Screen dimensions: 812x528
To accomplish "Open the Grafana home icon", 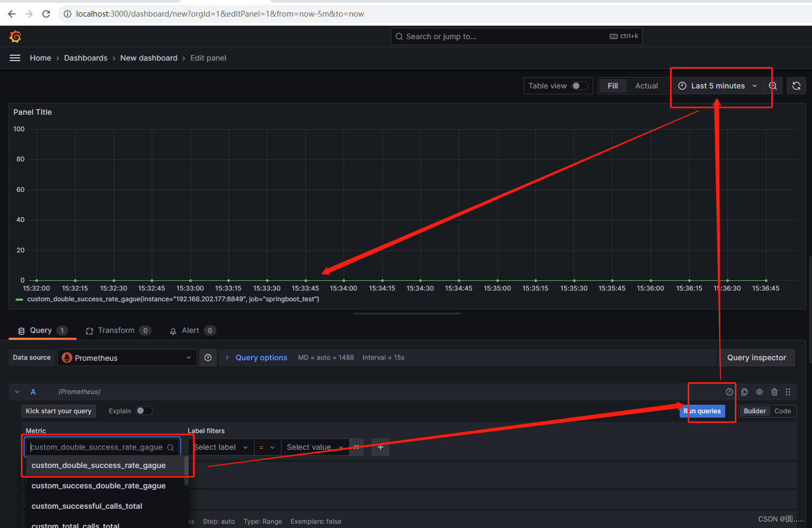I will coord(15,36).
